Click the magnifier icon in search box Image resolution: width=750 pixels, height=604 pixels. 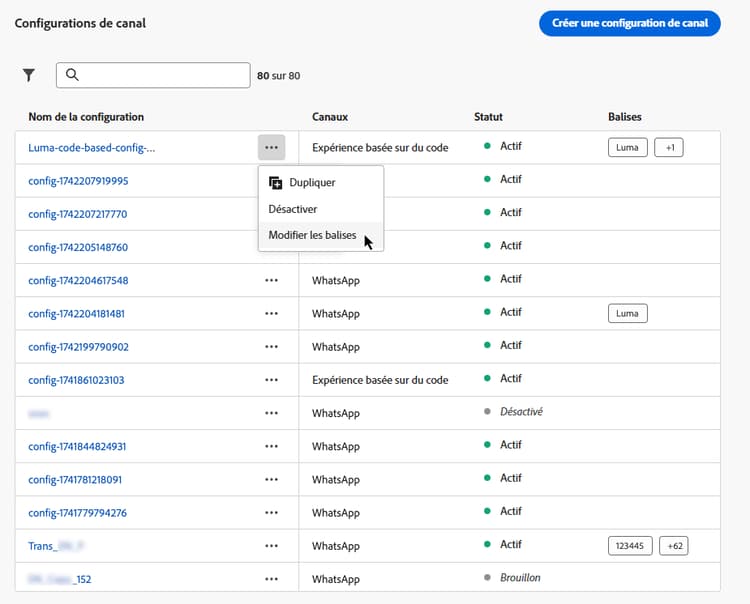[72, 75]
